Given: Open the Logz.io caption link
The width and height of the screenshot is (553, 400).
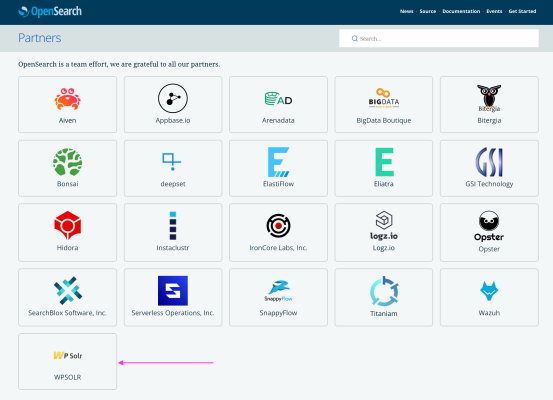Looking at the screenshot, I should (384, 248).
